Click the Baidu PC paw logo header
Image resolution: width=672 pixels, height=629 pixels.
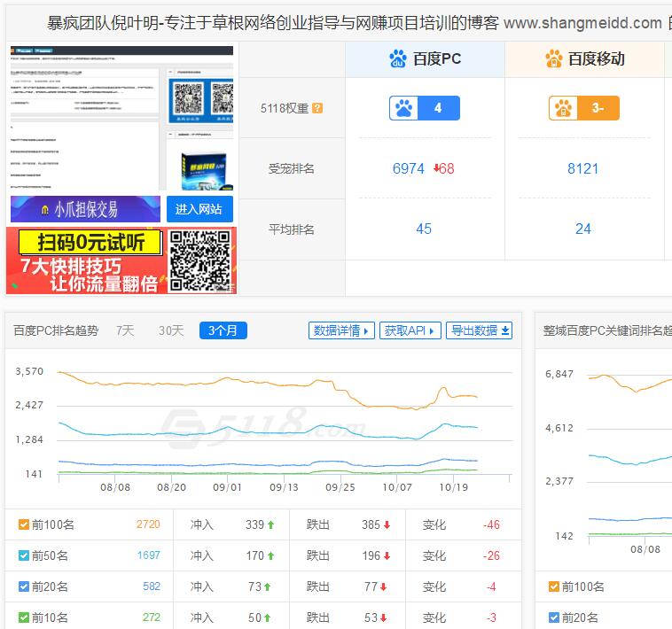tap(398, 59)
